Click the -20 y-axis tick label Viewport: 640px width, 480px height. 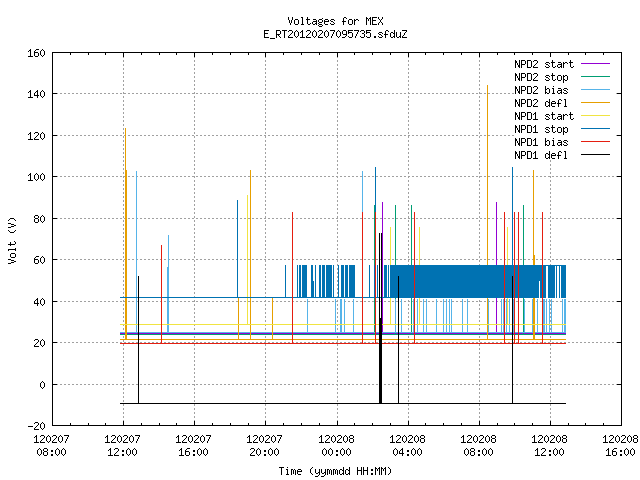click(36, 426)
